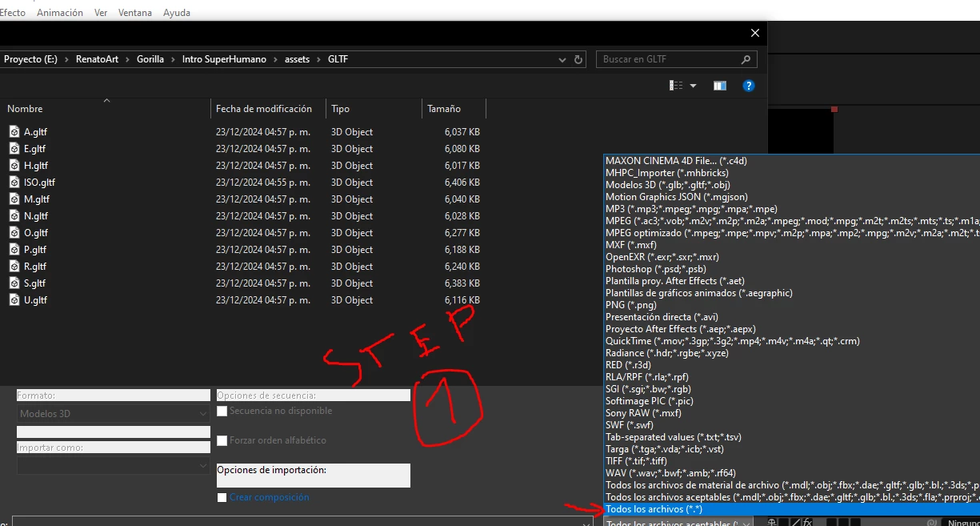The image size is (980, 526).
Task: Open the Animación menu
Action: click(x=60, y=13)
